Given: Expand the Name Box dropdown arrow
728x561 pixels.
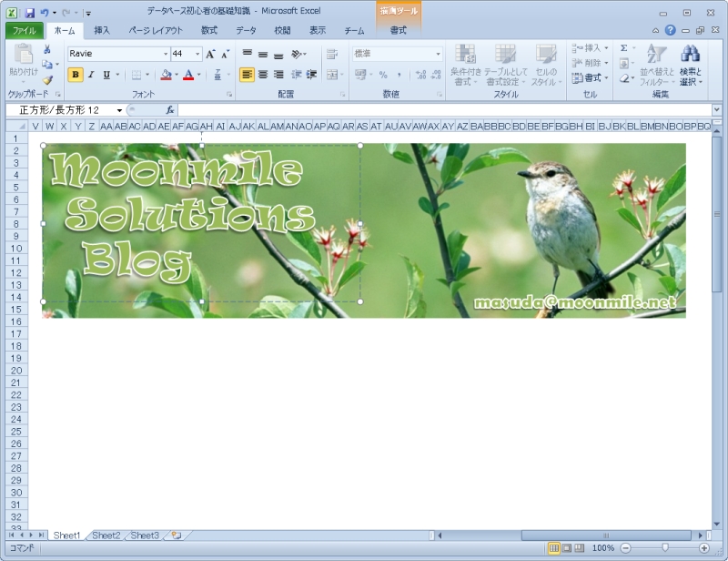Looking at the screenshot, I should pyautogui.click(x=119, y=110).
